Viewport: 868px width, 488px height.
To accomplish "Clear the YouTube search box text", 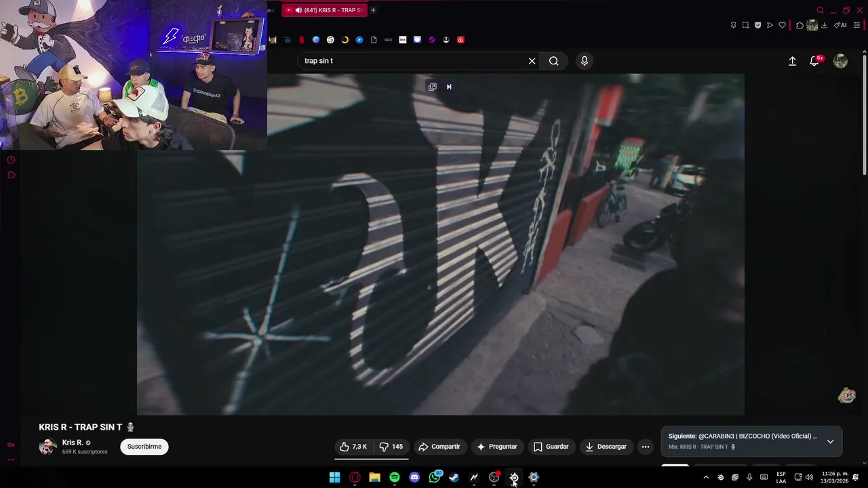I will 532,61.
